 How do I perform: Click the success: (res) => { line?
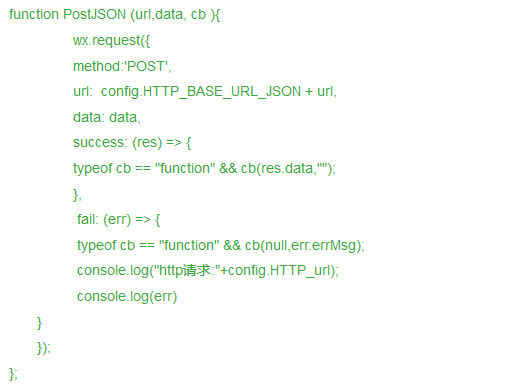point(132,142)
